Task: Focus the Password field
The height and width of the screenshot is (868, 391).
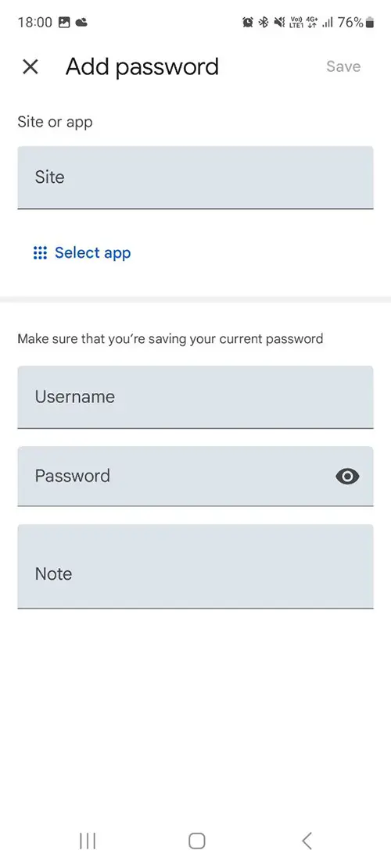Action: coord(195,476)
